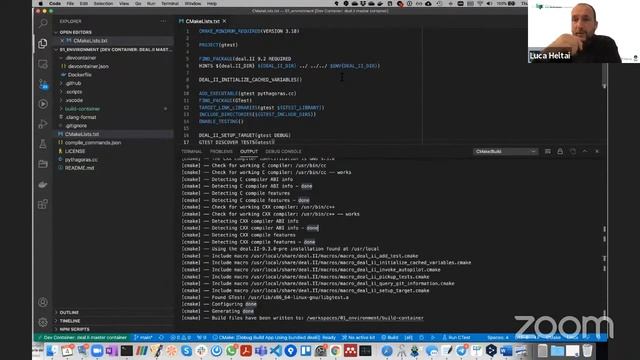The image size is (640, 360).
Task: Open the LICENSE file
Action: [x=75, y=151]
